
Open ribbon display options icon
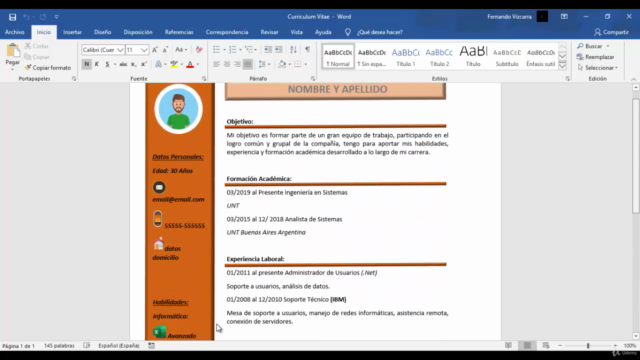(564, 17)
